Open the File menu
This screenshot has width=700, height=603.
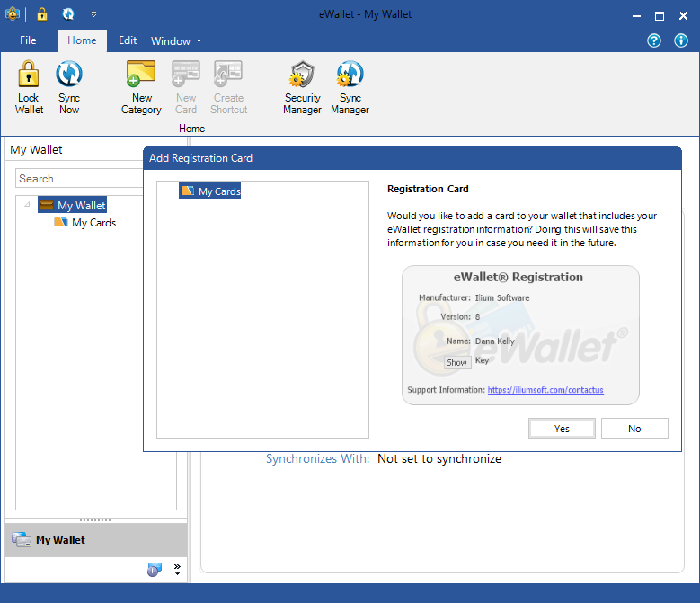[28, 40]
